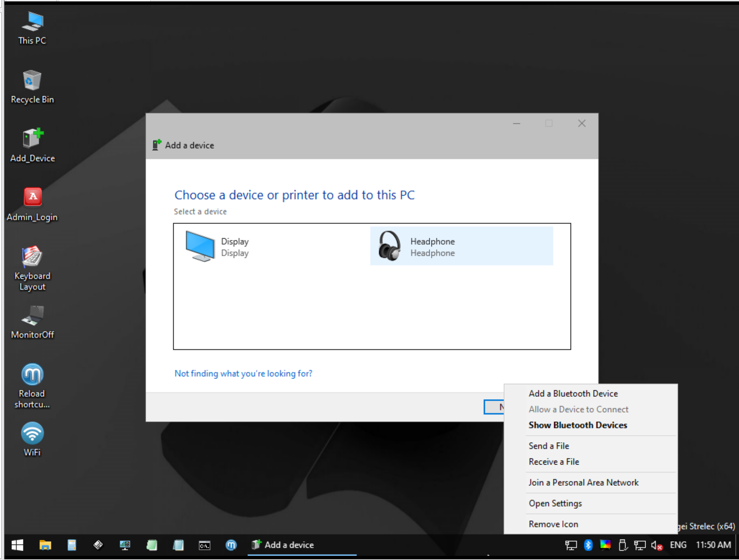Open File Explorer from taskbar
Viewport: 739px width, 560px height.
pos(45,545)
